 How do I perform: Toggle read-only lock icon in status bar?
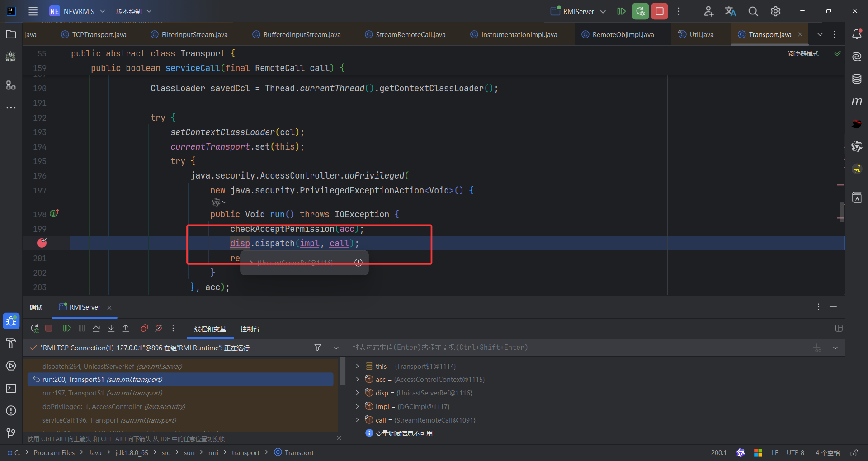(x=854, y=453)
